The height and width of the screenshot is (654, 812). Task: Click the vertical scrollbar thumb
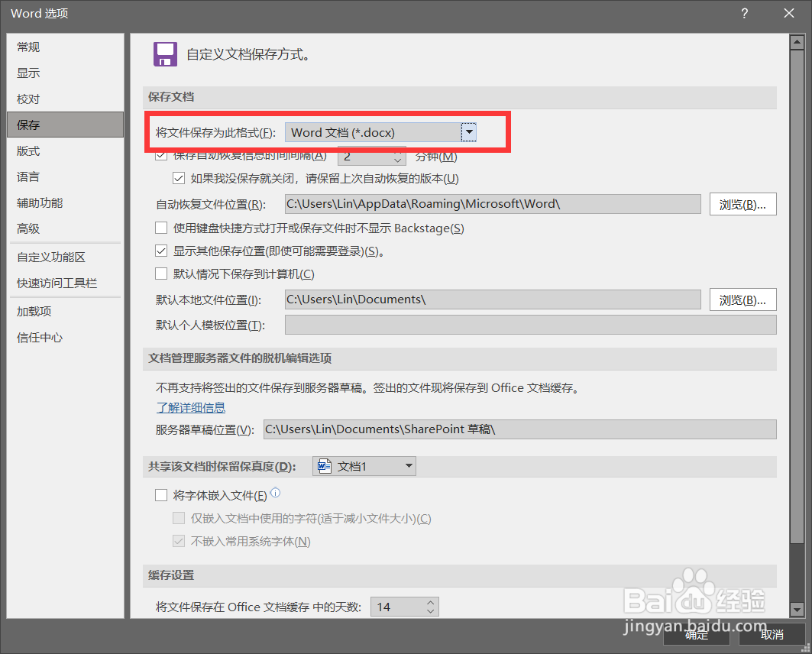click(x=797, y=296)
